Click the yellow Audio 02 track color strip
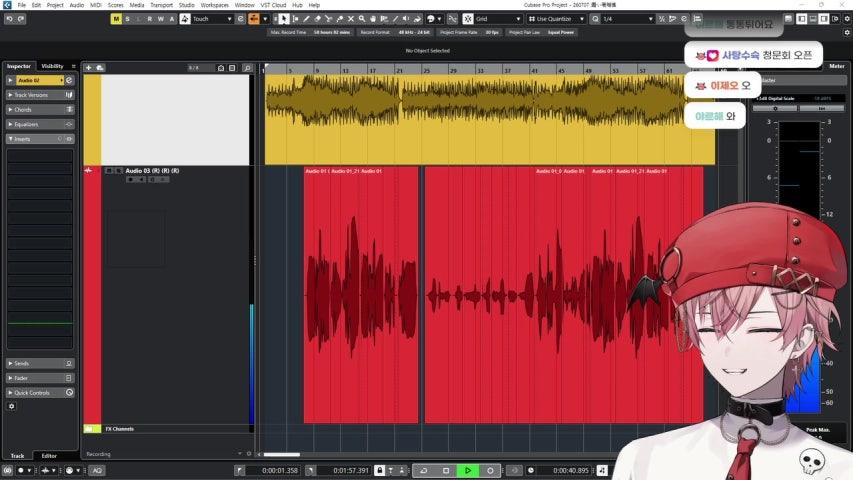Image resolution: width=853 pixels, height=480 pixels. (92, 120)
